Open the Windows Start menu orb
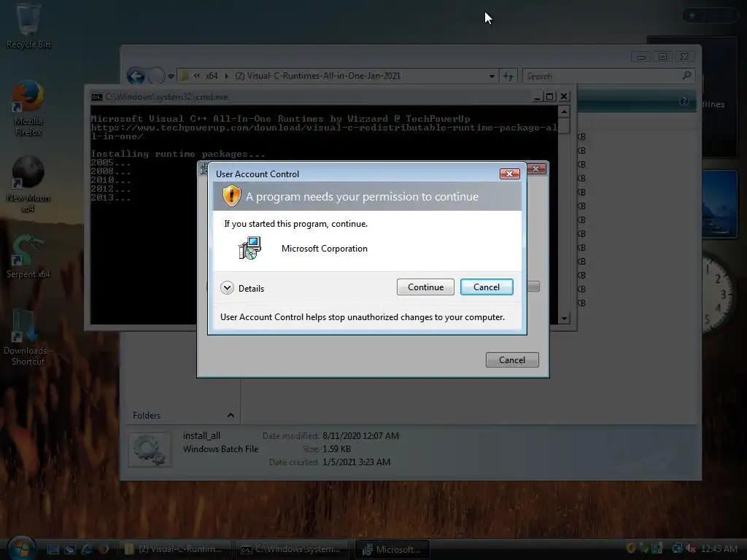Screen dimensions: 747x560 (21, 548)
